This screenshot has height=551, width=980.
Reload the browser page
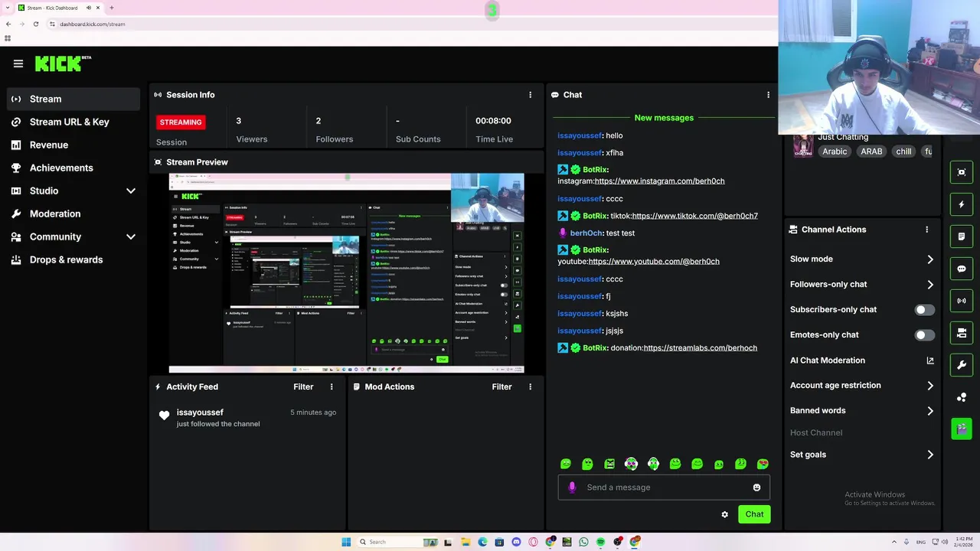point(35,24)
